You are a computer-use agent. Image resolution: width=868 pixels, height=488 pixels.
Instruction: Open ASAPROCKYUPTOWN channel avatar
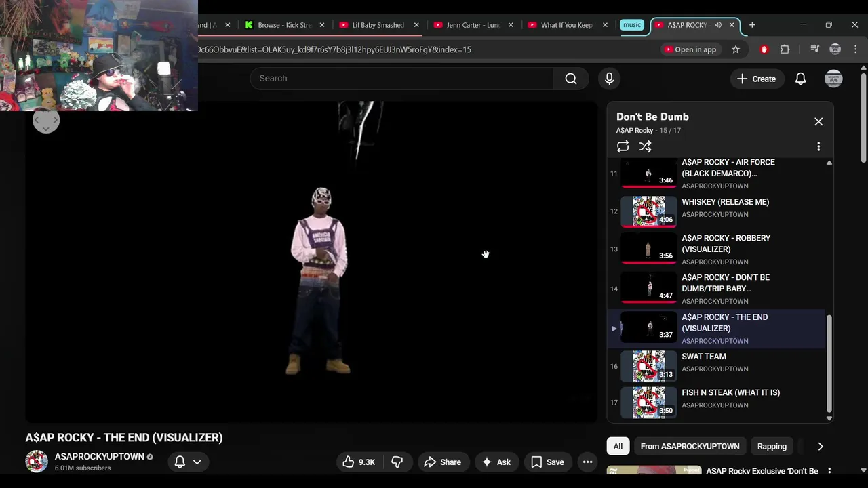37,462
